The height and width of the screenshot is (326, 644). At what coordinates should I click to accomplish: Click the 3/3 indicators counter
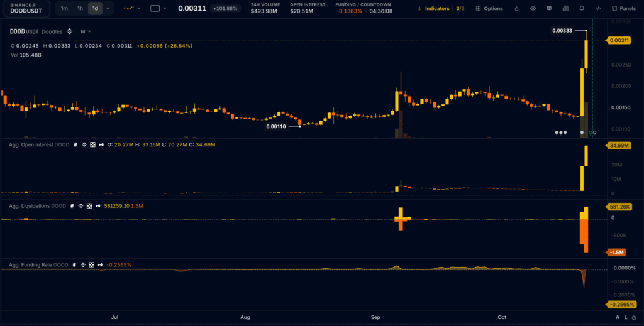460,8
